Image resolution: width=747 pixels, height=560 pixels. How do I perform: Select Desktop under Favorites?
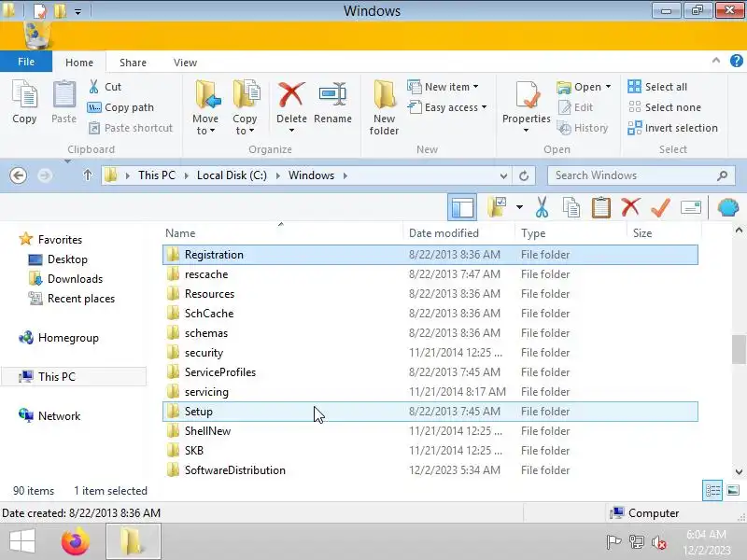coord(67,259)
